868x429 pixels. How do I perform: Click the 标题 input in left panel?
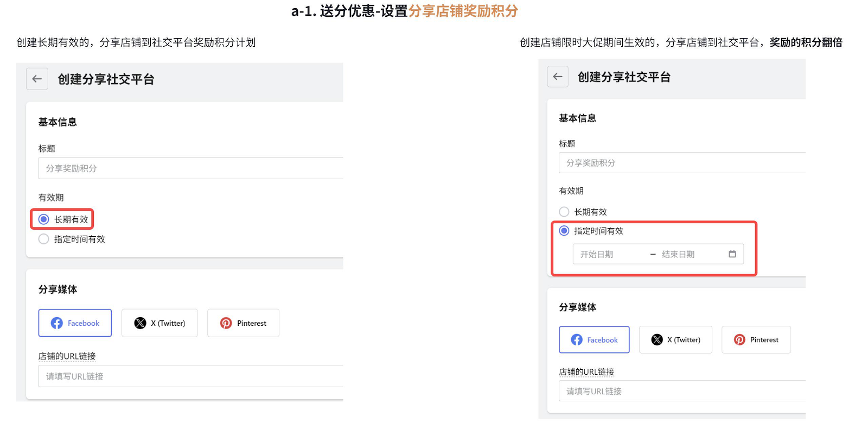(190, 168)
